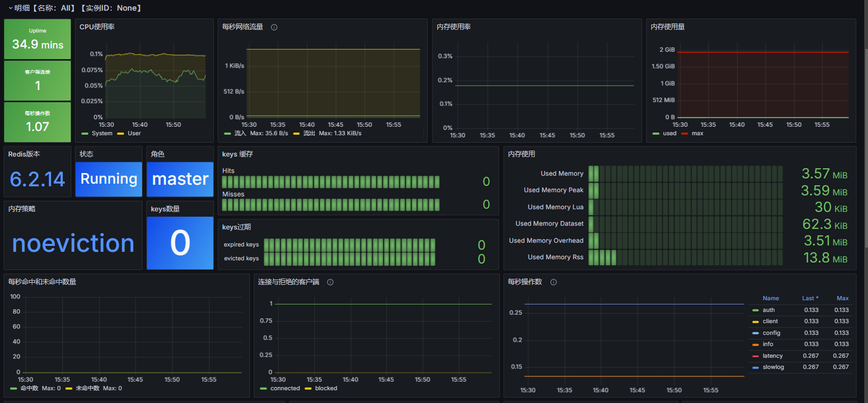Open keys数量 panel title
Image resolution: width=868 pixels, height=403 pixels.
pos(165,209)
